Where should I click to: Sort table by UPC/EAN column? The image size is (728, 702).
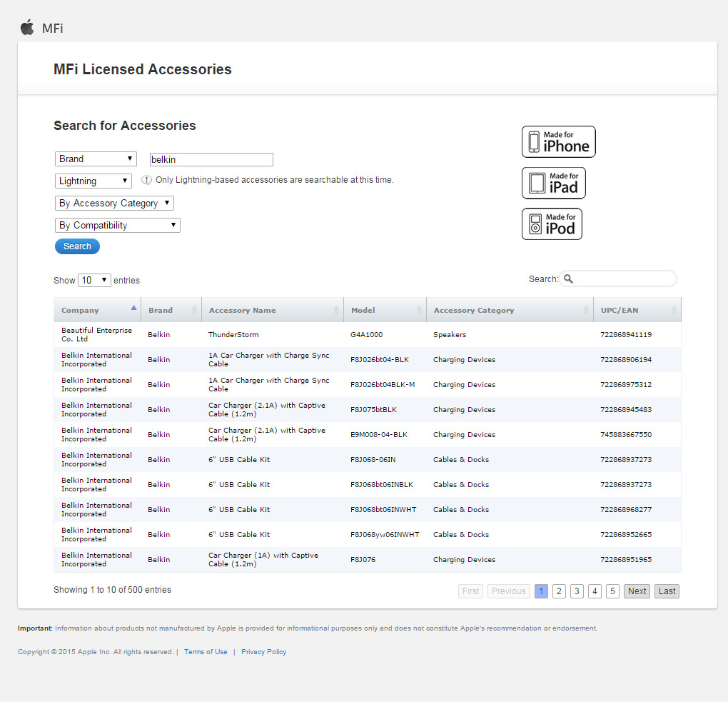point(637,310)
